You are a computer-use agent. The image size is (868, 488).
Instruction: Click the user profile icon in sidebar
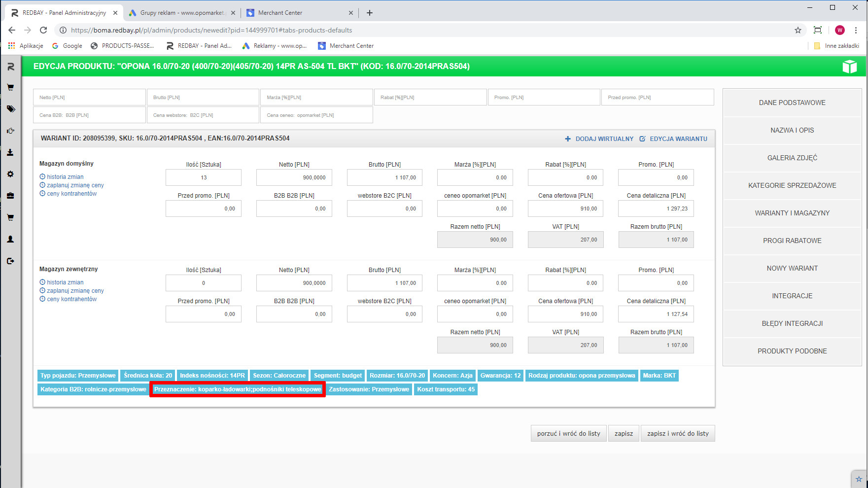10,239
